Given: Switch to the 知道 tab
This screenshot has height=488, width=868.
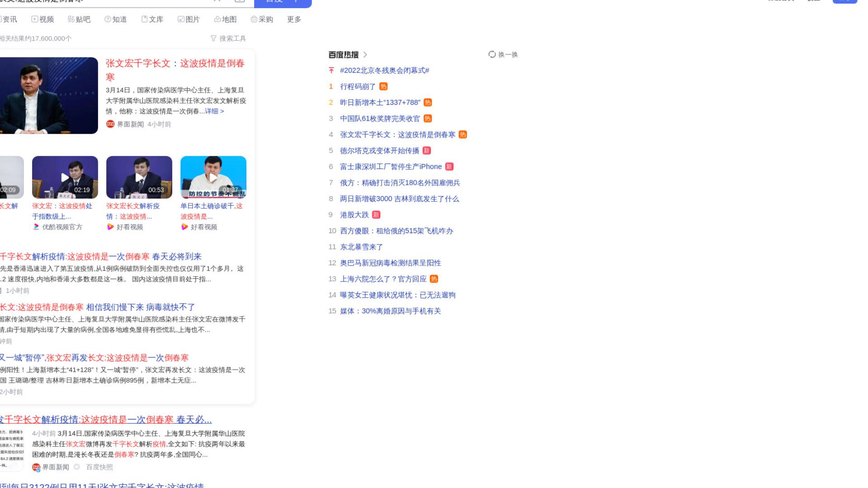Looking at the screenshot, I should tap(116, 19).
